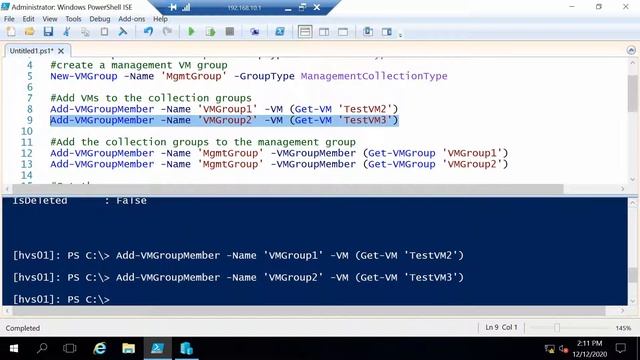Open the Debug menu

[100, 19]
